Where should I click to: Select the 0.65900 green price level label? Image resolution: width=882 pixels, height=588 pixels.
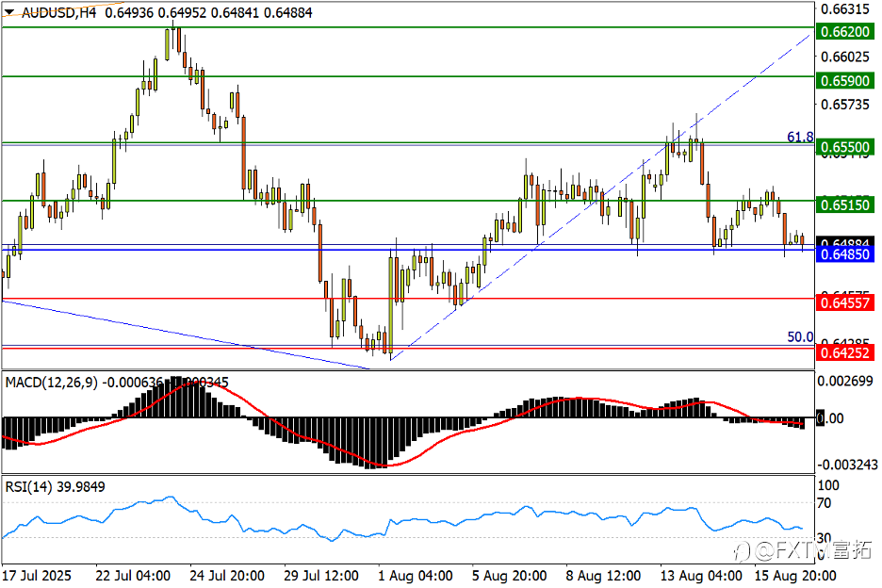click(845, 80)
